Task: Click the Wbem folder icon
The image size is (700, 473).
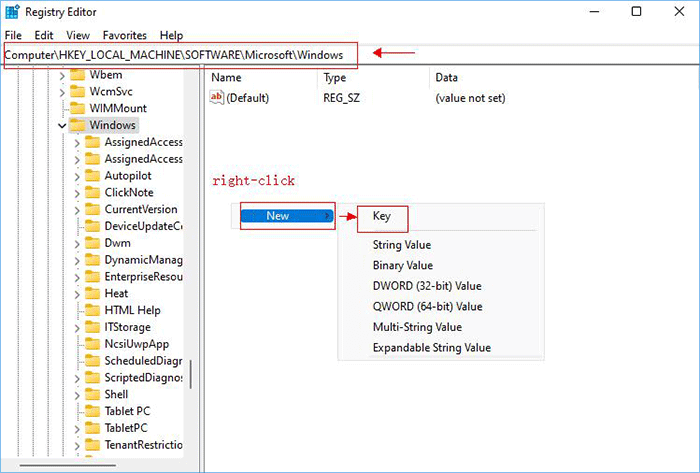Action: (77, 74)
